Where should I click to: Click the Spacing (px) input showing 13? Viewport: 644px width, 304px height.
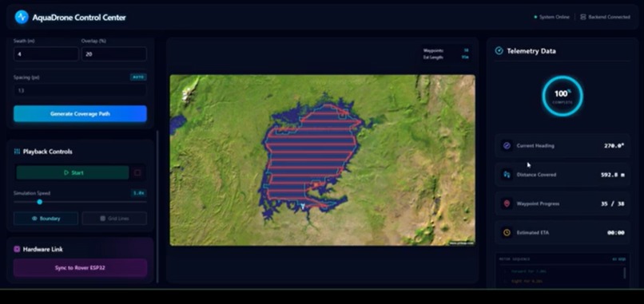(x=80, y=91)
